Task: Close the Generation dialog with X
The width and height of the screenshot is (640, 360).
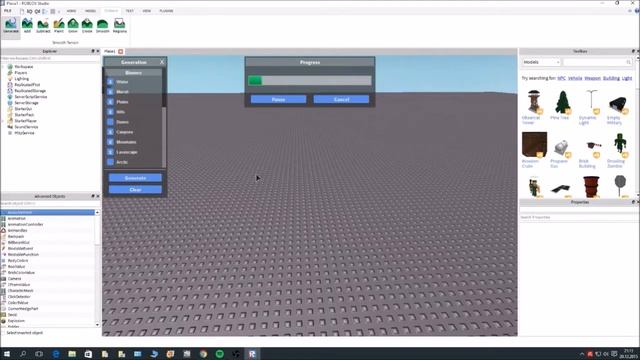Action: pyautogui.click(x=162, y=62)
